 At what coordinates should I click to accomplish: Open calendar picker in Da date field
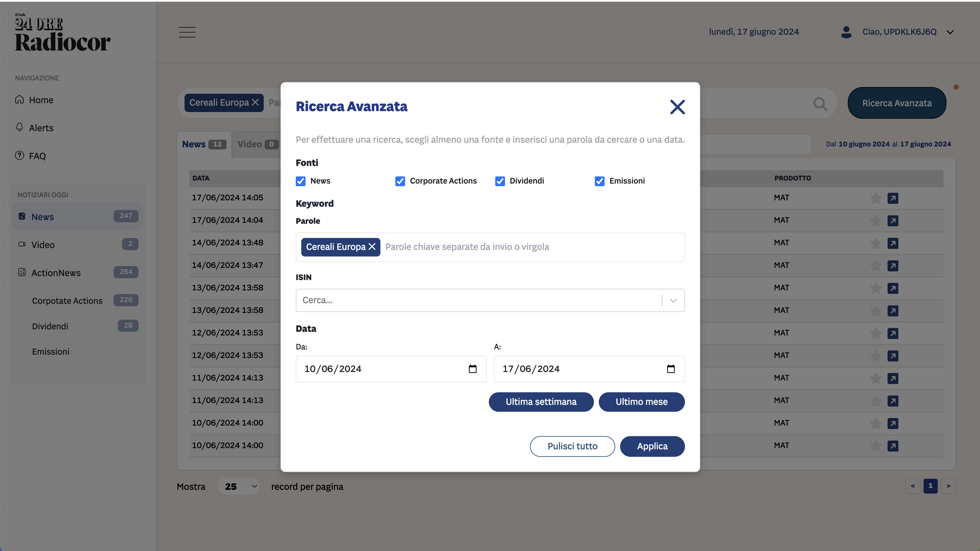[x=473, y=369]
